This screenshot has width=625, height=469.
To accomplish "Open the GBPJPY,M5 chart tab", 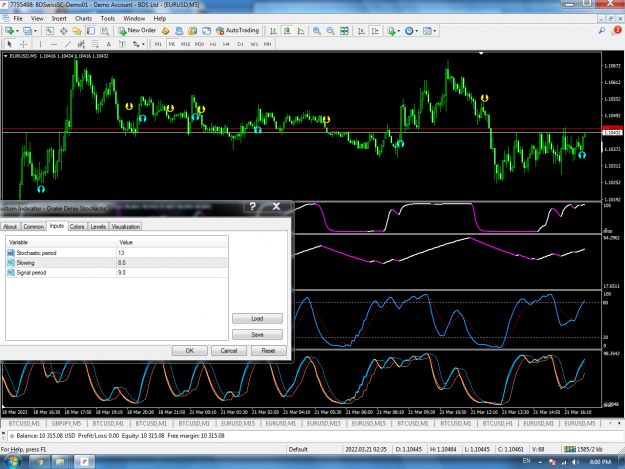I will 66,423.
